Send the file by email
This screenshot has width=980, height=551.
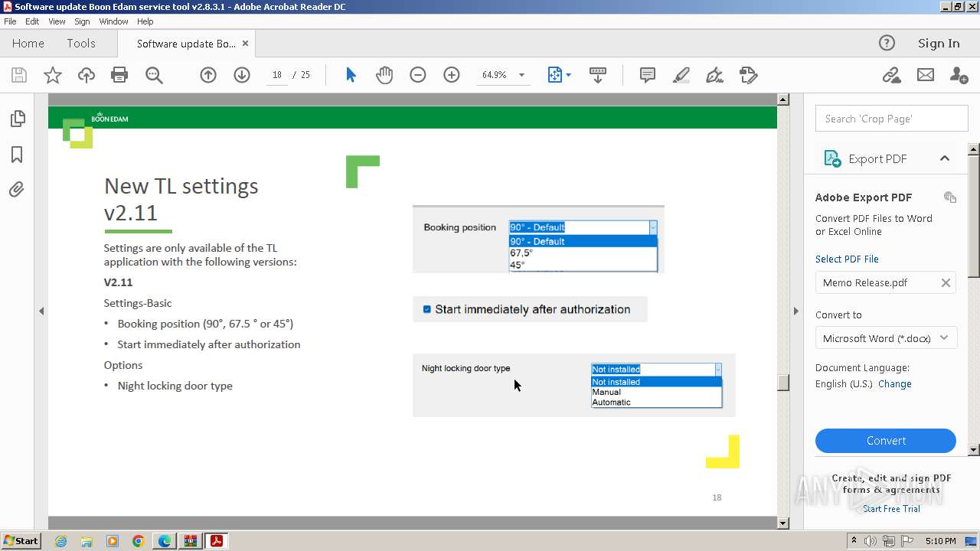pyautogui.click(x=926, y=75)
